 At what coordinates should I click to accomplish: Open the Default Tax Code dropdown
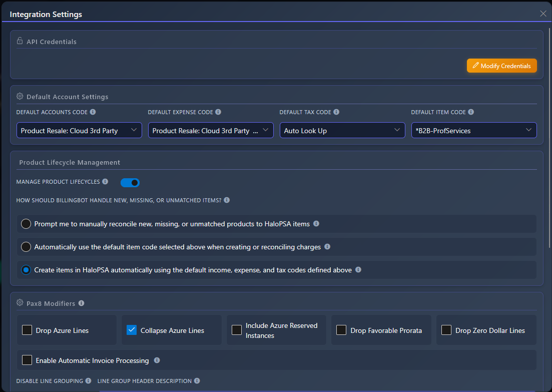(x=342, y=130)
